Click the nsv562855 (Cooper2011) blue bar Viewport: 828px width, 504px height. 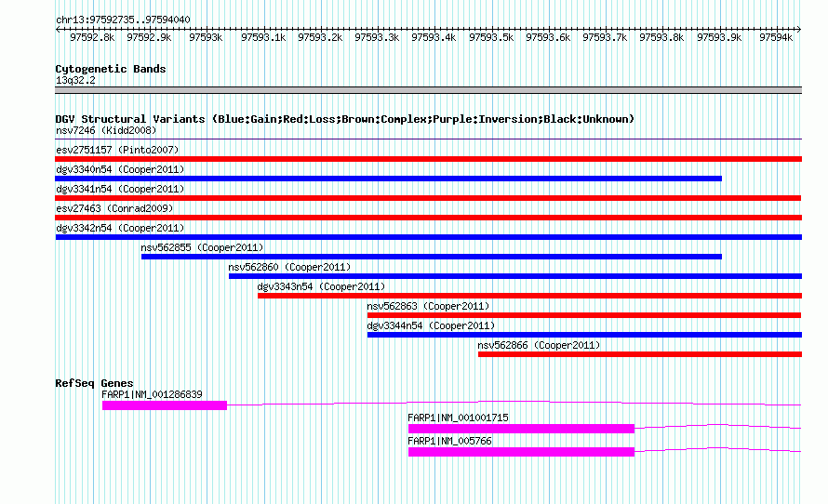pyautogui.click(x=432, y=257)
